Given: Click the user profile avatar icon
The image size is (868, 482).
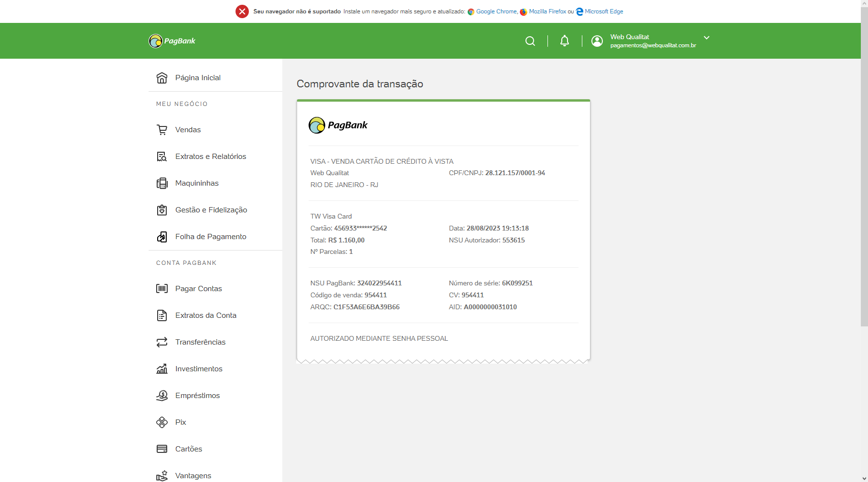Looking at the screenshot, I should coord(597,41).
